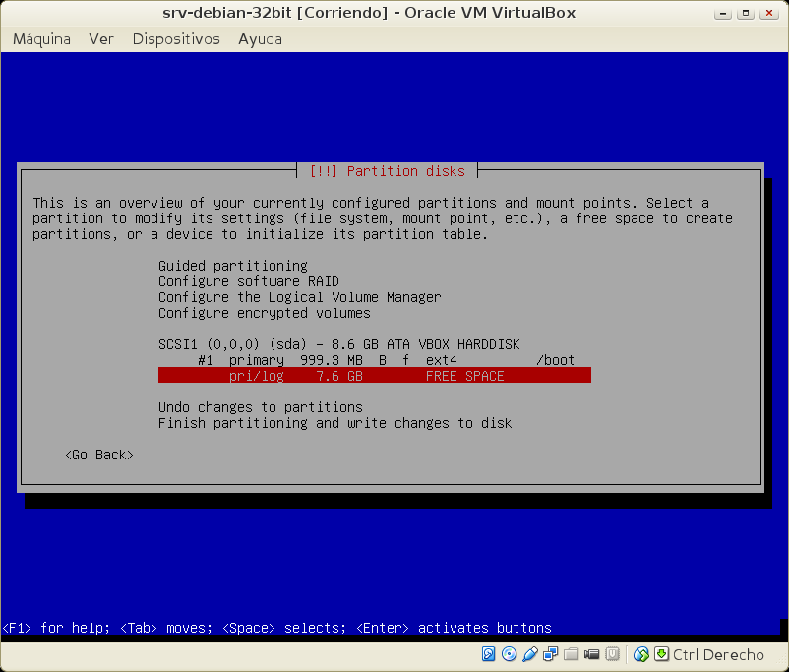This screenshot has height=672, width=789.
Task: Select Configure encrypted volumes
Action: pyautogui.click(x=264, y=313)
